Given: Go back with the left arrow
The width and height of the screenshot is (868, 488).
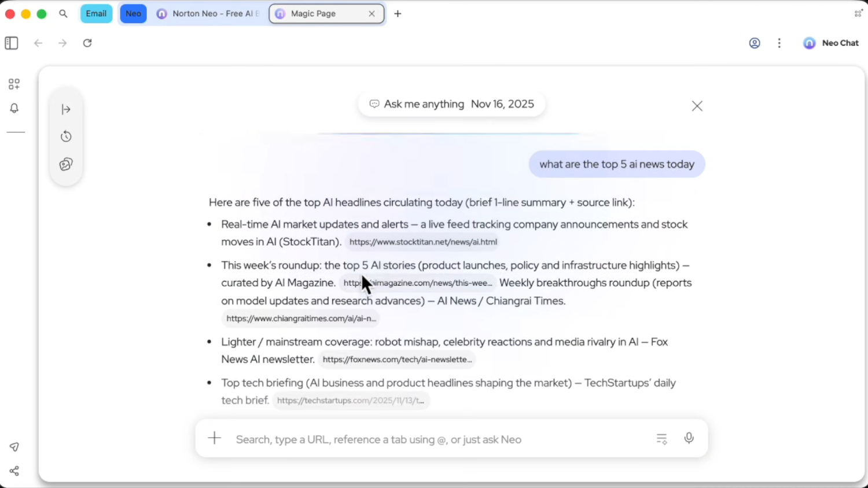Looking at the screenshot, I should point(38,43).
